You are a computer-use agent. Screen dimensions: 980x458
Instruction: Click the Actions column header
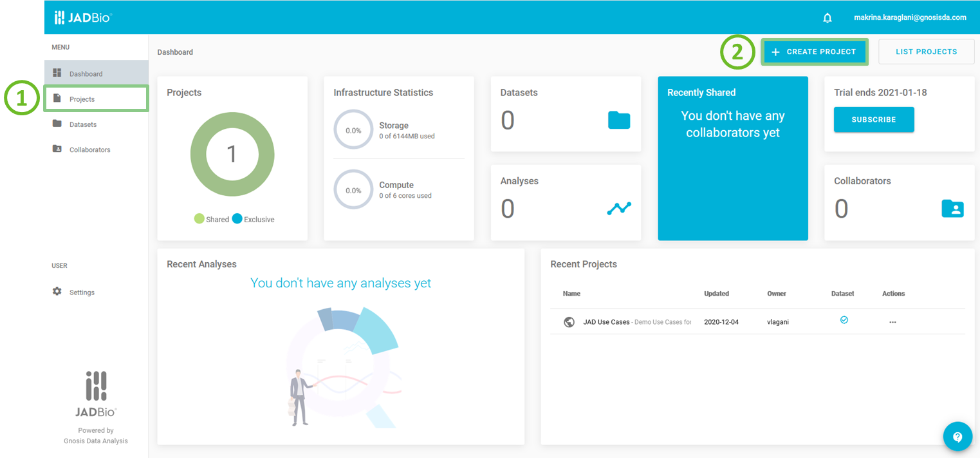tap(893, 294)
